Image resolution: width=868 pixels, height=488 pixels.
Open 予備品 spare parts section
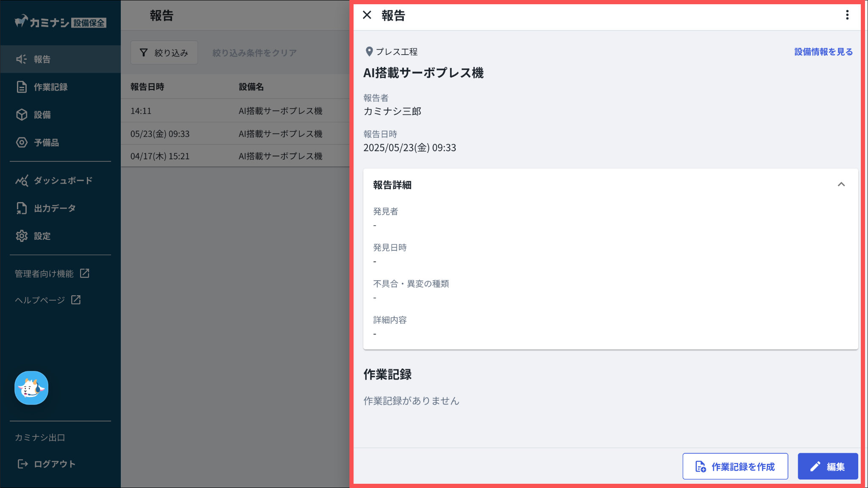click(x=46, y=142)
